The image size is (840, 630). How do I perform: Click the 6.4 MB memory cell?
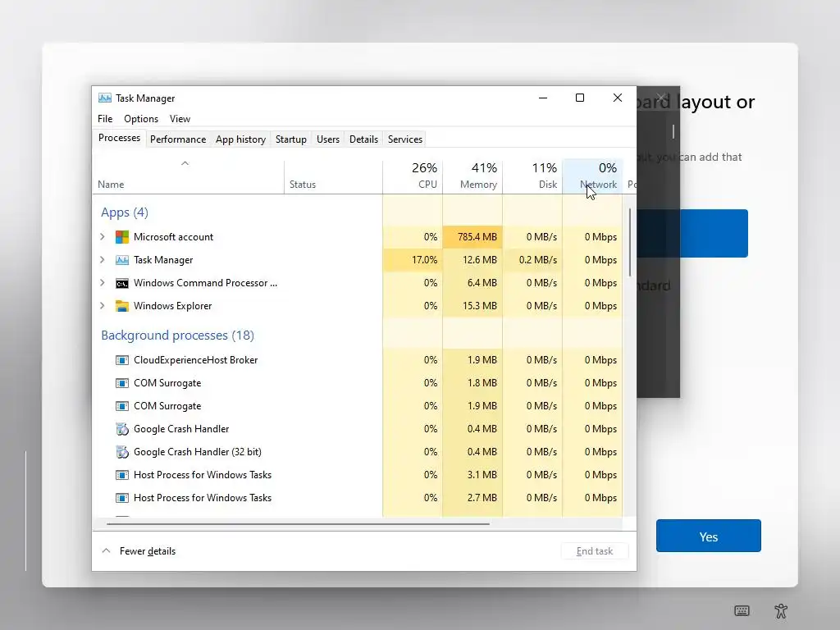(x=472, y=283)
